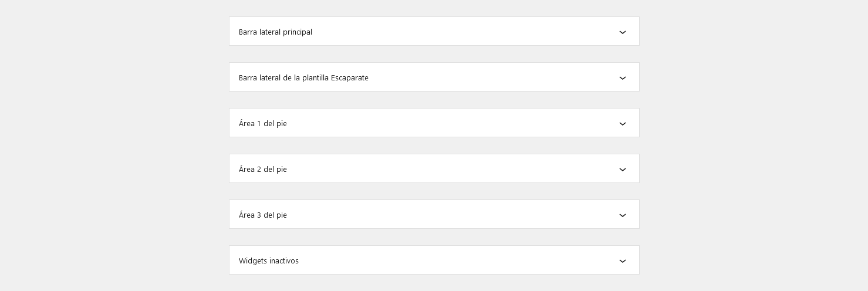Image resolution: width=868 pixels, height=291 pixels.
Task: Select the "Área 2 del pie" title text
Action: point(263,170)
